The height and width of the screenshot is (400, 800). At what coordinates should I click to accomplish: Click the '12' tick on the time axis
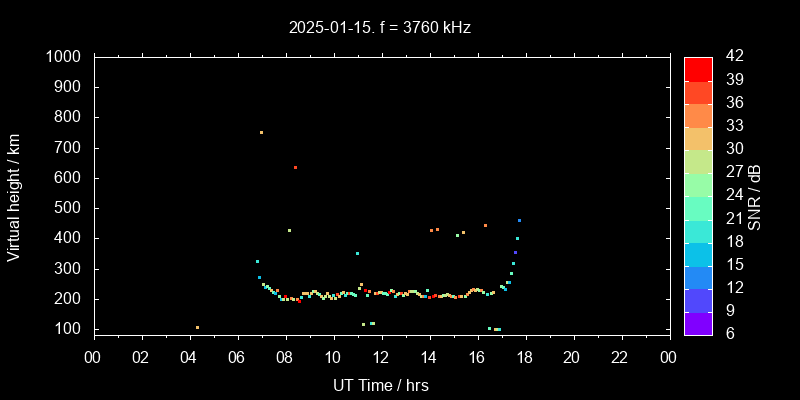pos(381,356)
